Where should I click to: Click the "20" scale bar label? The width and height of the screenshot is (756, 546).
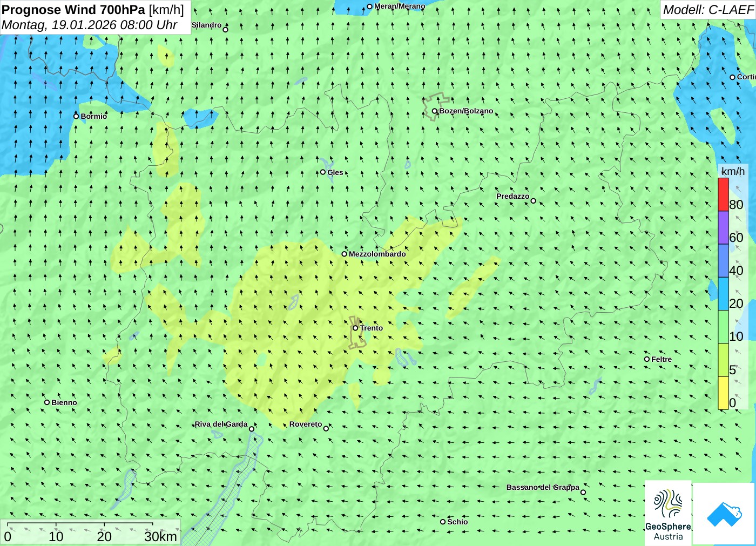point(104,537)
